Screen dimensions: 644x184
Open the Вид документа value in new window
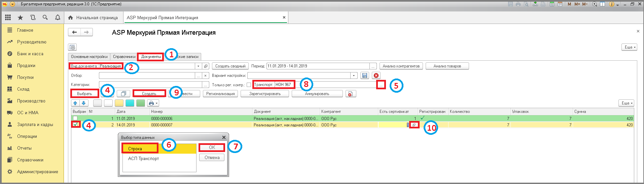(206, 66)
